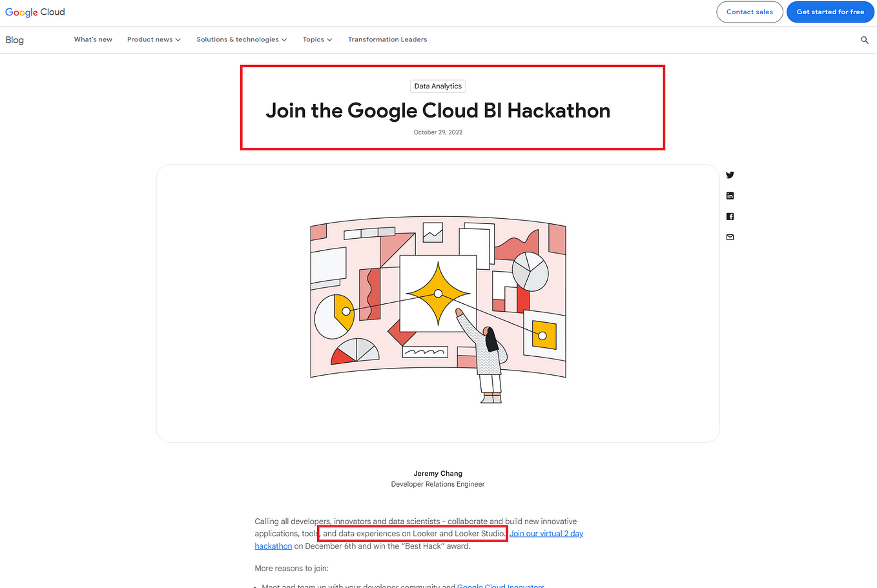The width and height of the screenshot is (877, 588).
Task: Share the article via Twitter icon
Action: pos(730,175)
